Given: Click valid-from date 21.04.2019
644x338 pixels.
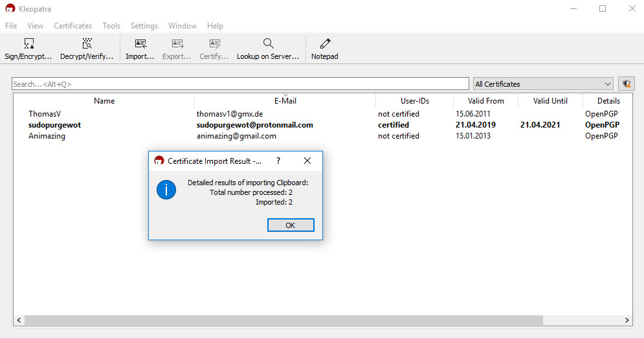Looking at the screenshot, I should (x=476, y=125).
